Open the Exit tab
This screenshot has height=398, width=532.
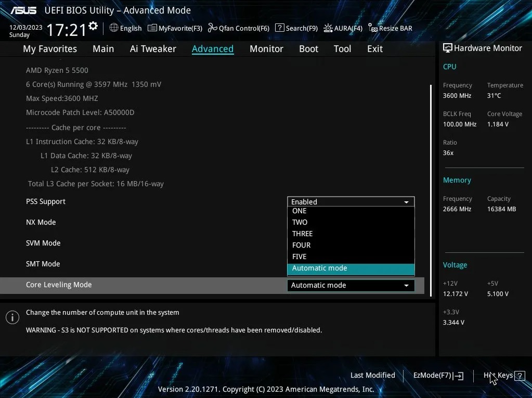375,49
